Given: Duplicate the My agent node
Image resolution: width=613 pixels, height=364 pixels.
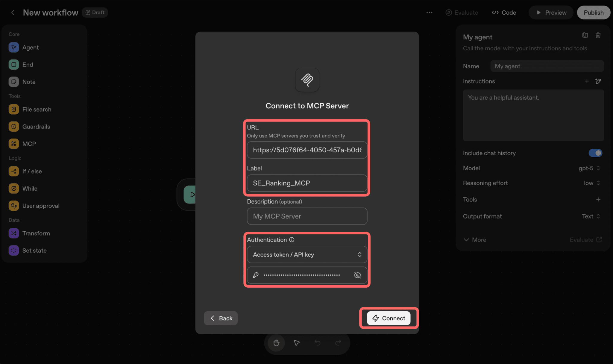Looking at the screenshot, I should 585,35.
